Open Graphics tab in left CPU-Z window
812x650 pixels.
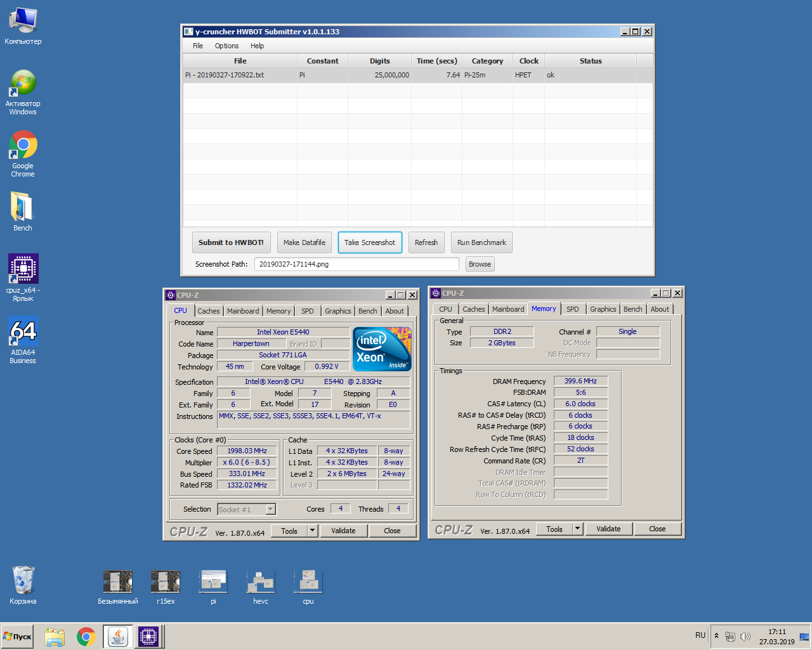coord(337,311)
